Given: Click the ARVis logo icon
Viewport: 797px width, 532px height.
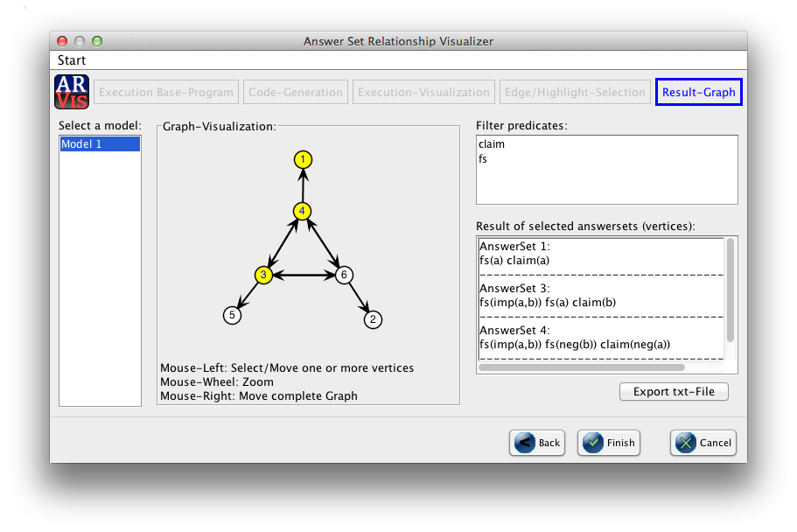Looking at the screenshot, I should click(72, 92).
